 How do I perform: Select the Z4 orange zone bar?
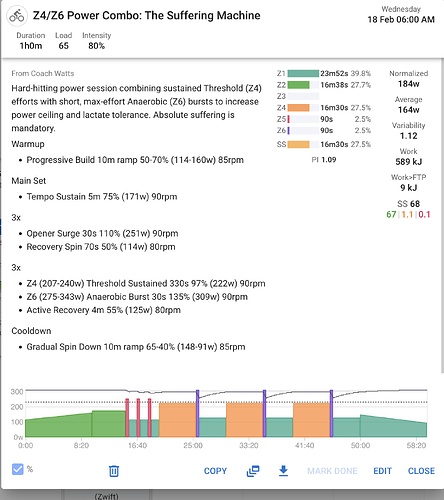point(298,108)
